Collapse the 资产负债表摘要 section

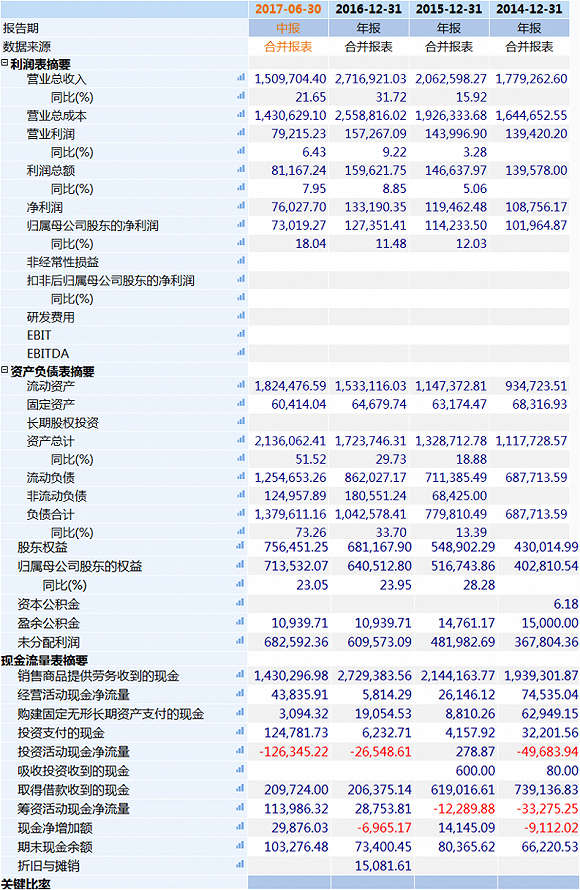(5, 370)
